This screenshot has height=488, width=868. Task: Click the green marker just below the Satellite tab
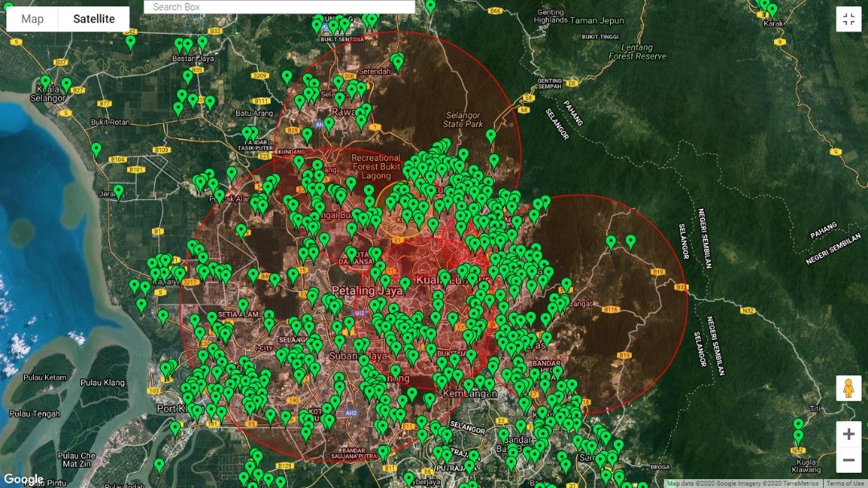tap(130, 42)
